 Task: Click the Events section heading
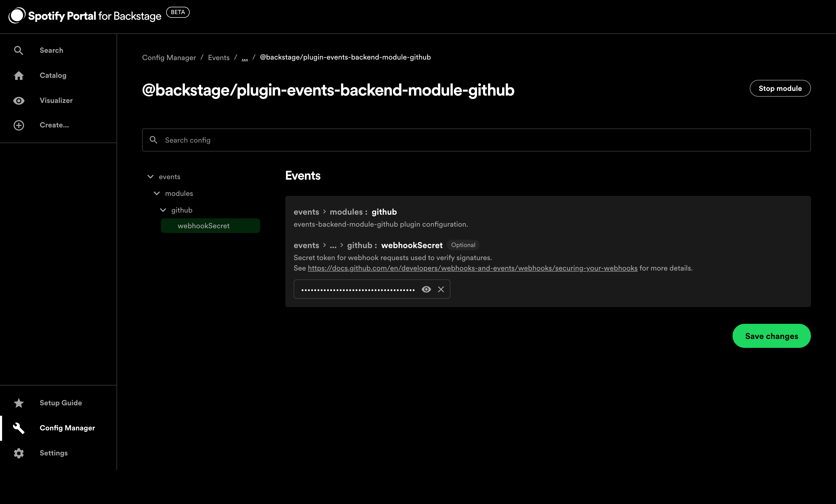pyautogui.click(x=303, y=175)
